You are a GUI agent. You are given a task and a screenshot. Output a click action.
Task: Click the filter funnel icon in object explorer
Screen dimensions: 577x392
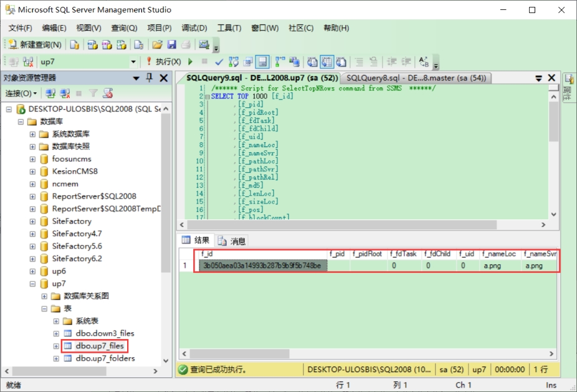(93, 93)
